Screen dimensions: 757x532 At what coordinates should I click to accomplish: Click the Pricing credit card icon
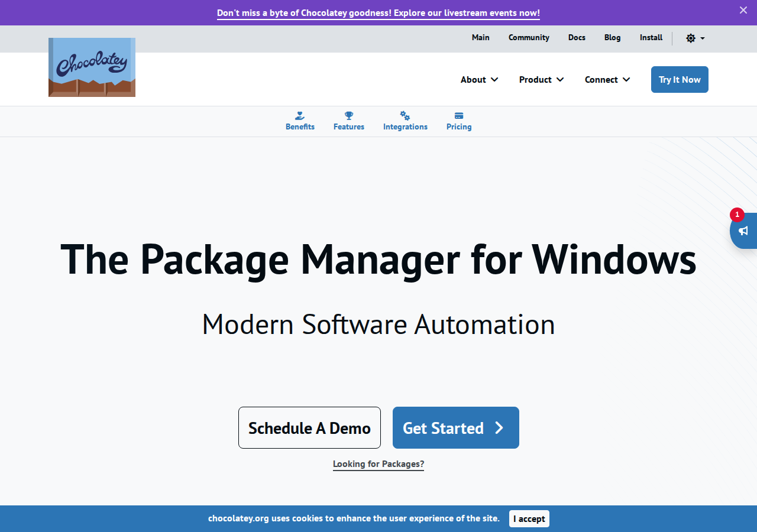[459, 116]
